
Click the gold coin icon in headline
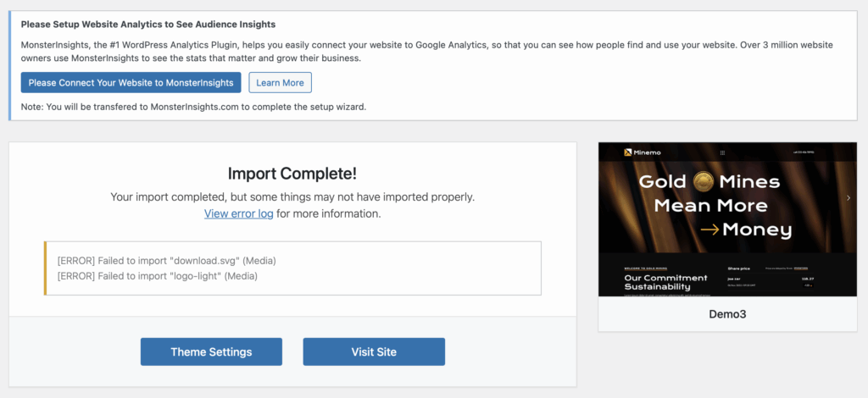click(x=702, y=181)
